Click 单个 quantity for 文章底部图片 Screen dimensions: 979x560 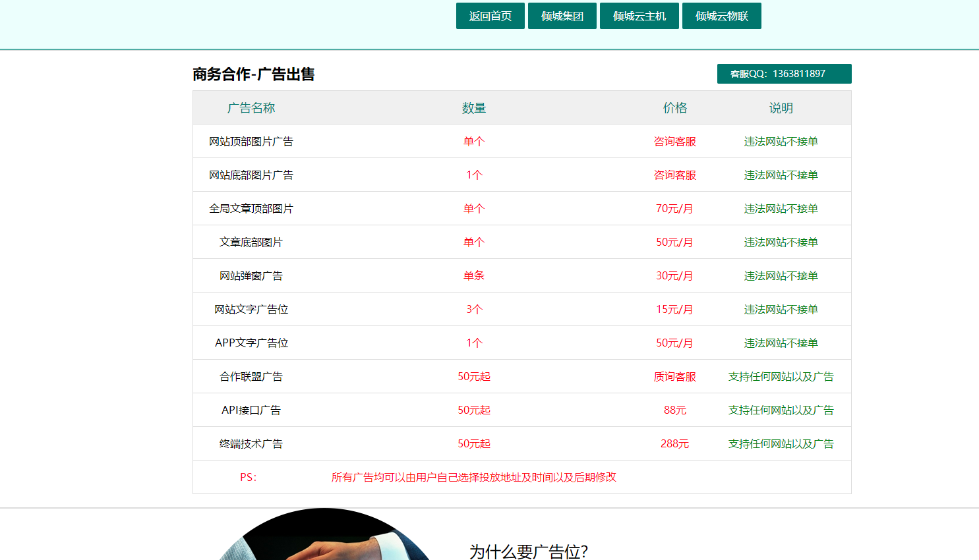(x=474, y=242)
